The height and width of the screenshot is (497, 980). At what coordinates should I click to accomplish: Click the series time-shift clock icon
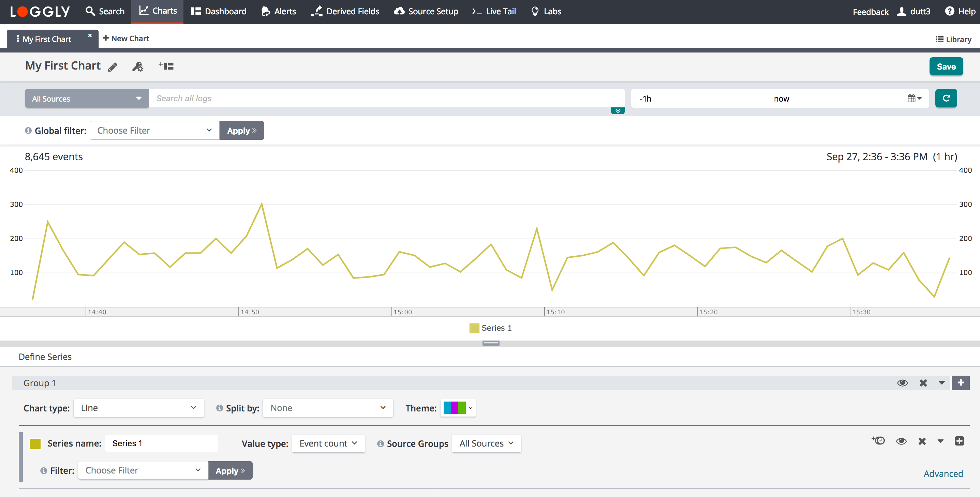click(878, 441)
